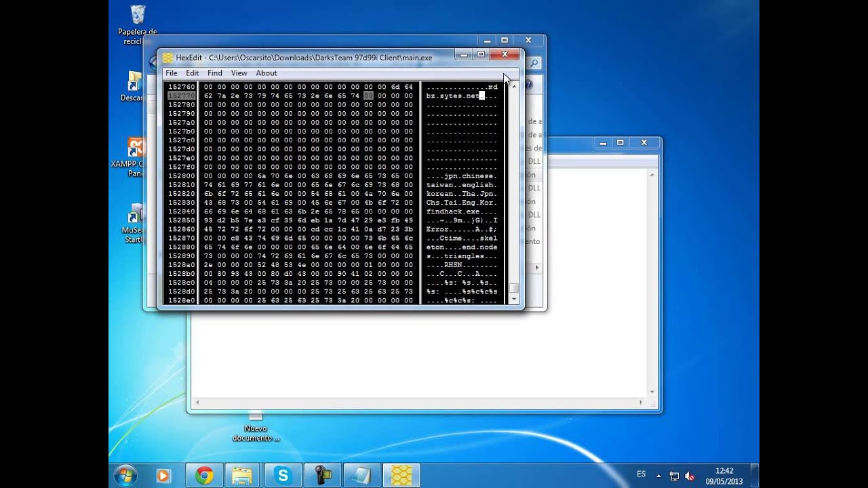The image size is (868, 488).
Task: Minimize the HexEdit window
Action: (x=464, y=54)
